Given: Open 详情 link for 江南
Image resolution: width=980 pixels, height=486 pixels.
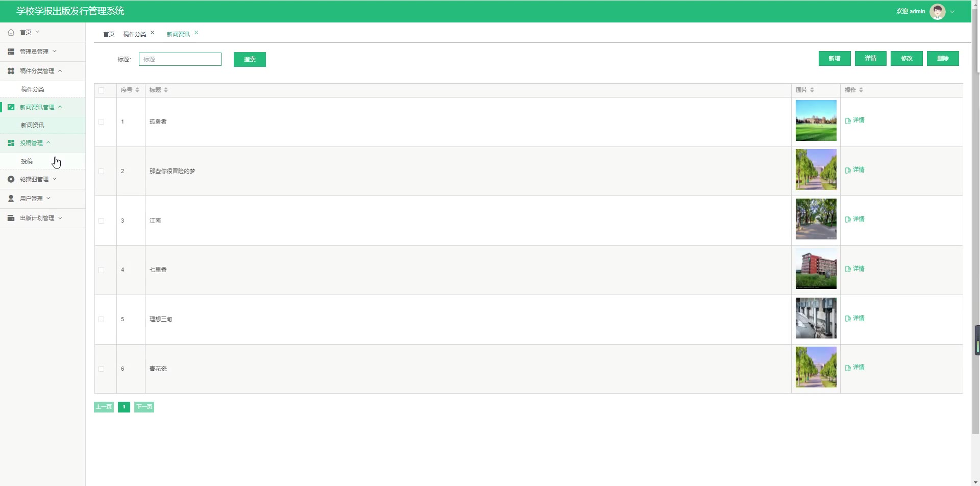Looking at the screenshot, I should (855, 220).
